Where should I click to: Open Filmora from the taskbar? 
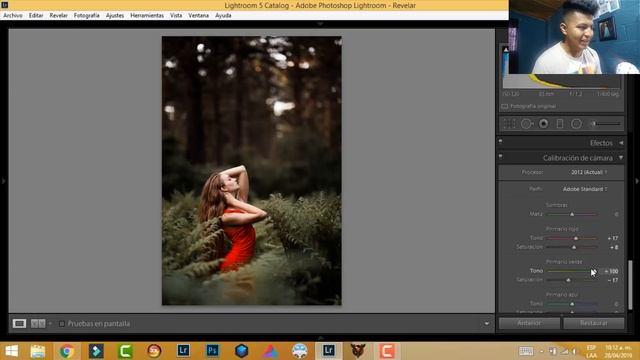[96, 351]
